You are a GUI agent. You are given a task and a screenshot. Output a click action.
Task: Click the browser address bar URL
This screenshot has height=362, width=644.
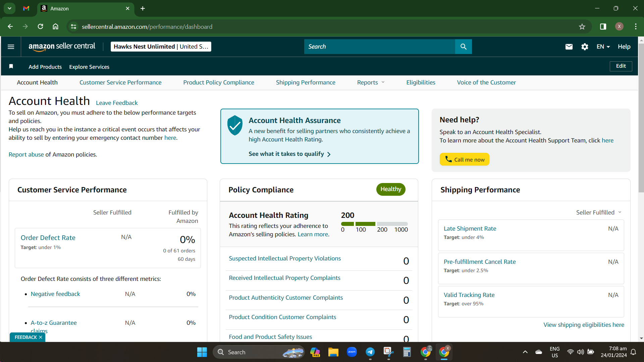147,26
